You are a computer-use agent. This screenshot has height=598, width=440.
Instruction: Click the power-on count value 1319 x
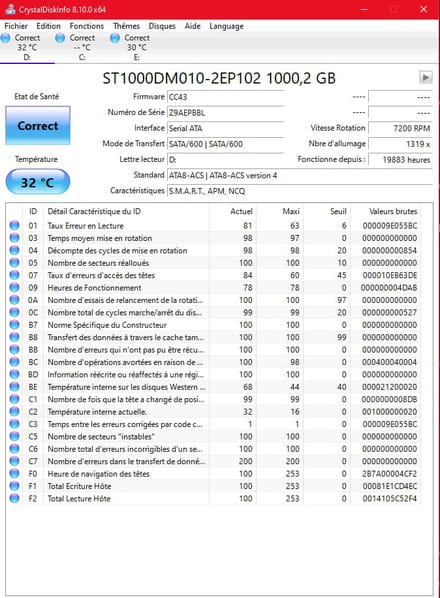(400, 144)
